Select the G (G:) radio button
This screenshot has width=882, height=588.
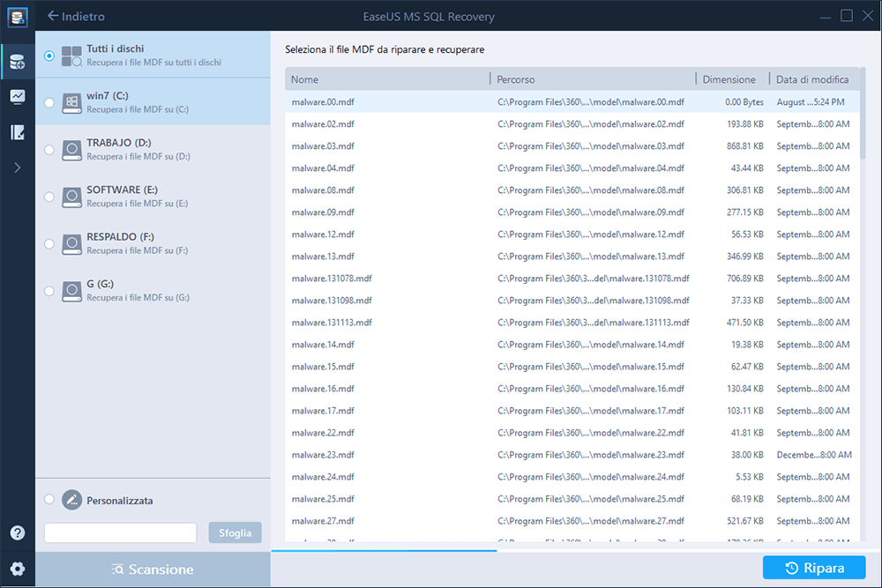pyautogui.click(x=49, y=291)
